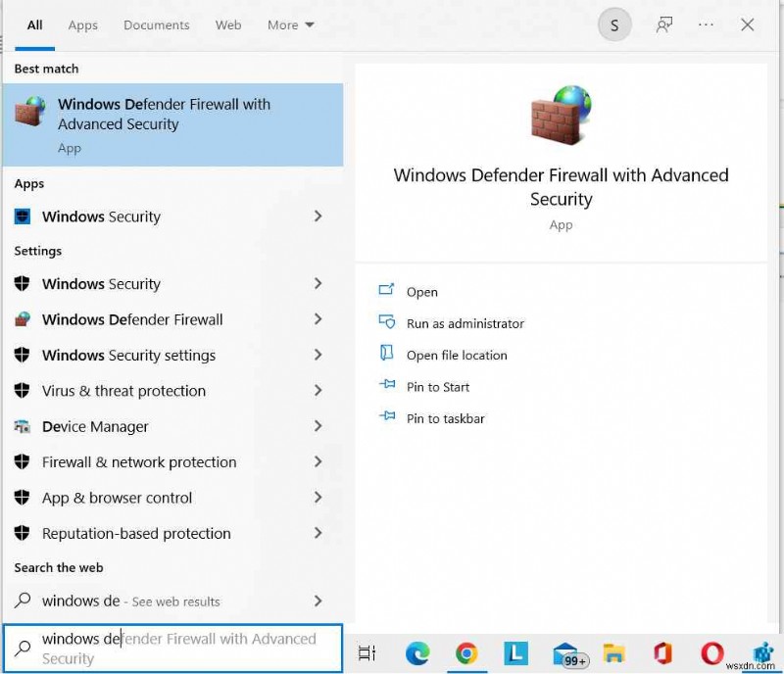The height and width of the screenshot is (674, 784).
Task: Click Pin to taskbar
Action: coord(446,418)
